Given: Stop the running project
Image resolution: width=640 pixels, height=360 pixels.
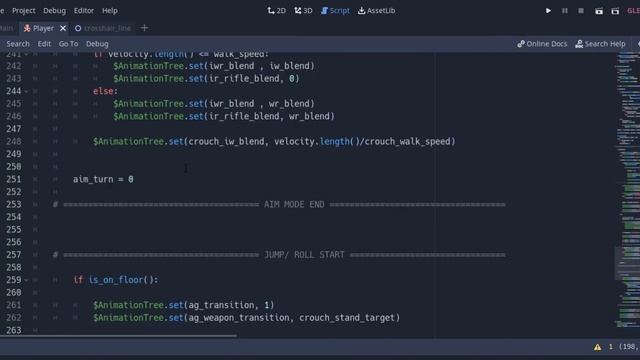Looking at the screenshot, I should pyautogui.click(x=581, y=11).
